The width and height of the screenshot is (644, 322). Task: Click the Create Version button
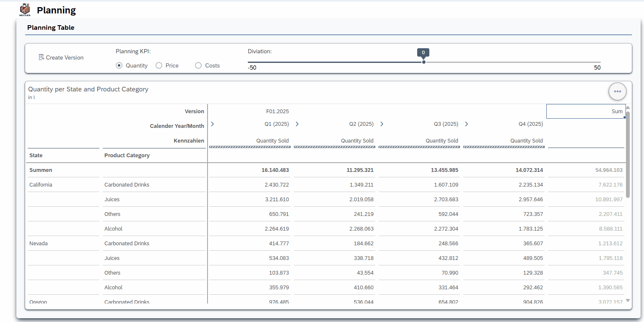click(x=61, y=57)
